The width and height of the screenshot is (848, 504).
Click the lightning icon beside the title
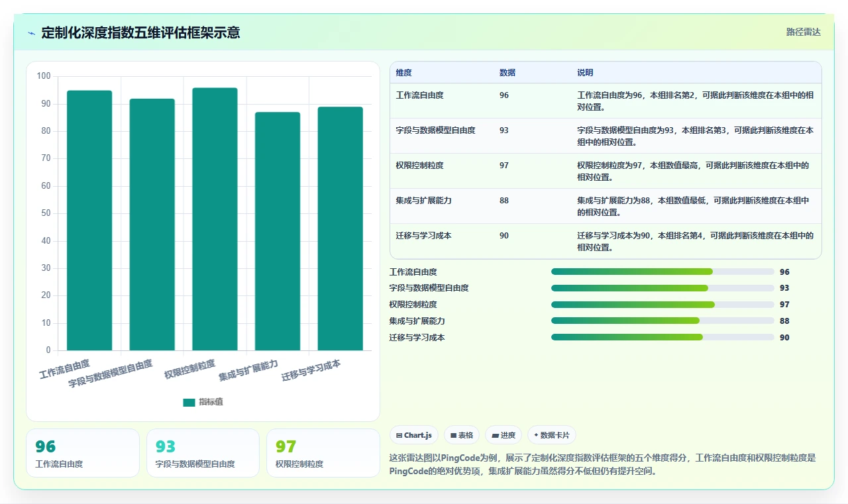(x=31, y=33)
